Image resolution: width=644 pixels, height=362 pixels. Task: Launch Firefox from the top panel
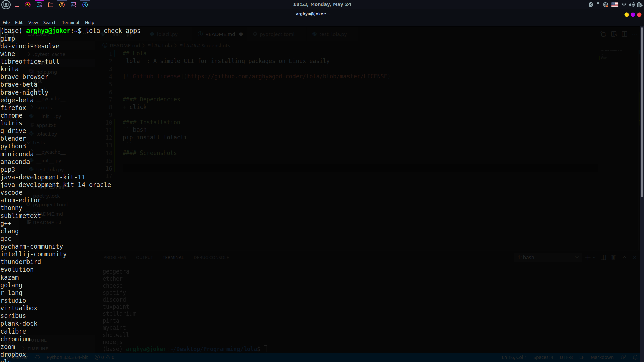pos(28,5)
